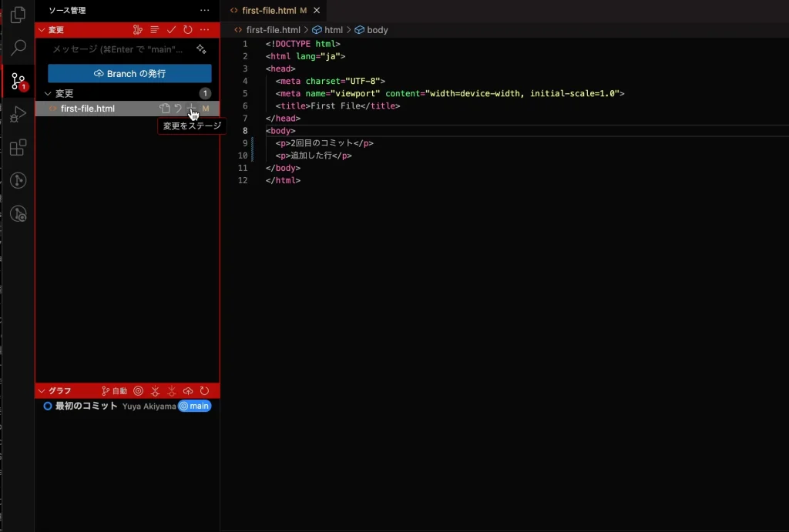Open the Explorer view in the activity bar
This screenshot has width=789, height=532.
click(x=18, y=15)
